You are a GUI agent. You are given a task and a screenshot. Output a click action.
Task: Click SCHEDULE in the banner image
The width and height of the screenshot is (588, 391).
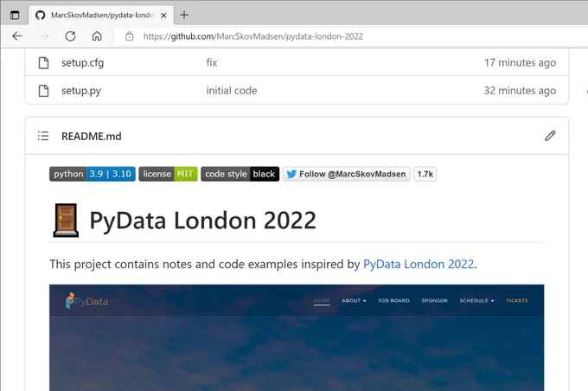(476, 300)
